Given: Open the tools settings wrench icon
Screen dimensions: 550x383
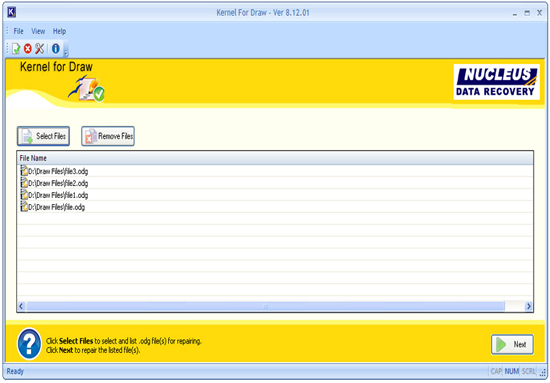Looking at the screenshot, I should 40,48.
